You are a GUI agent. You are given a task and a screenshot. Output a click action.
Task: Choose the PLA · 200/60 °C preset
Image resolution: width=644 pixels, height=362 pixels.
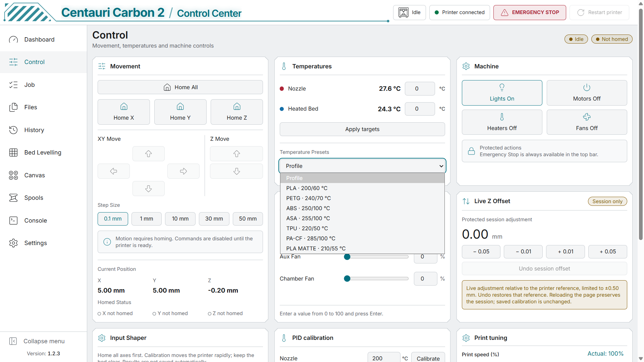[x=362, y=188]
